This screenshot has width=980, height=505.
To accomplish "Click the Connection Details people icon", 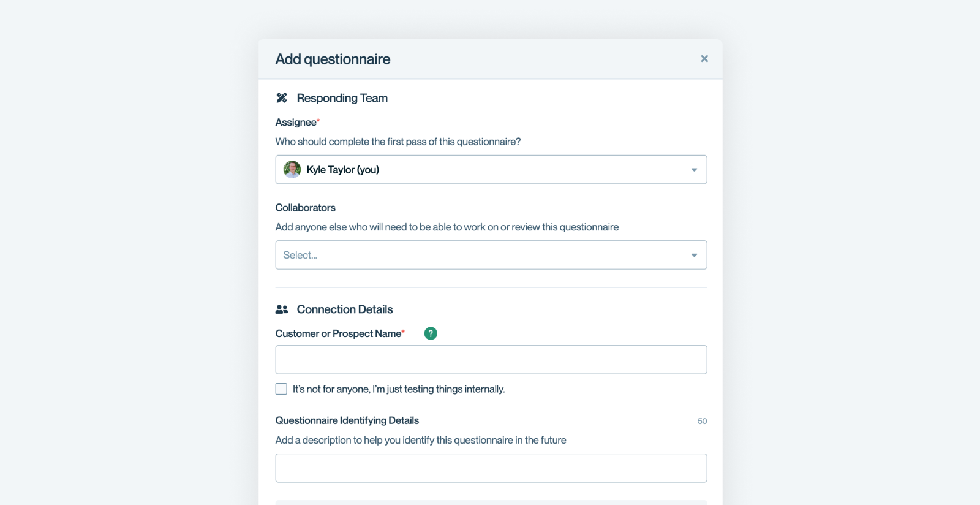I will (282, 309).
